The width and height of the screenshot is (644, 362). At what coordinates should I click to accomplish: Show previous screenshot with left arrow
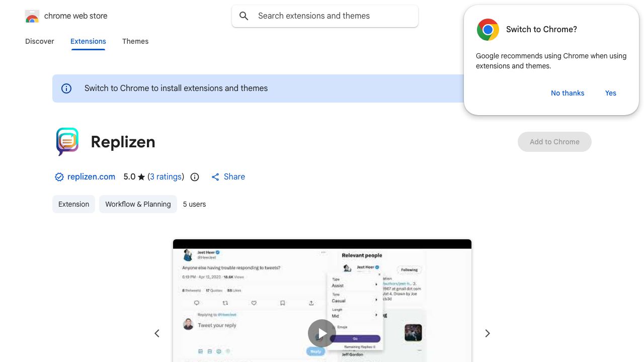coord(157,333)
